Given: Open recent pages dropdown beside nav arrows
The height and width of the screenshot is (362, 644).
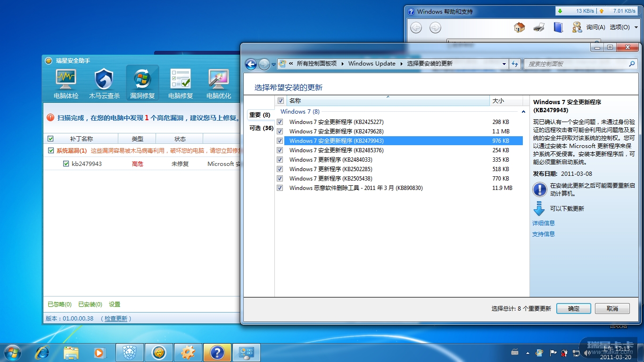Looking at the screenshot, I should 273,65.
